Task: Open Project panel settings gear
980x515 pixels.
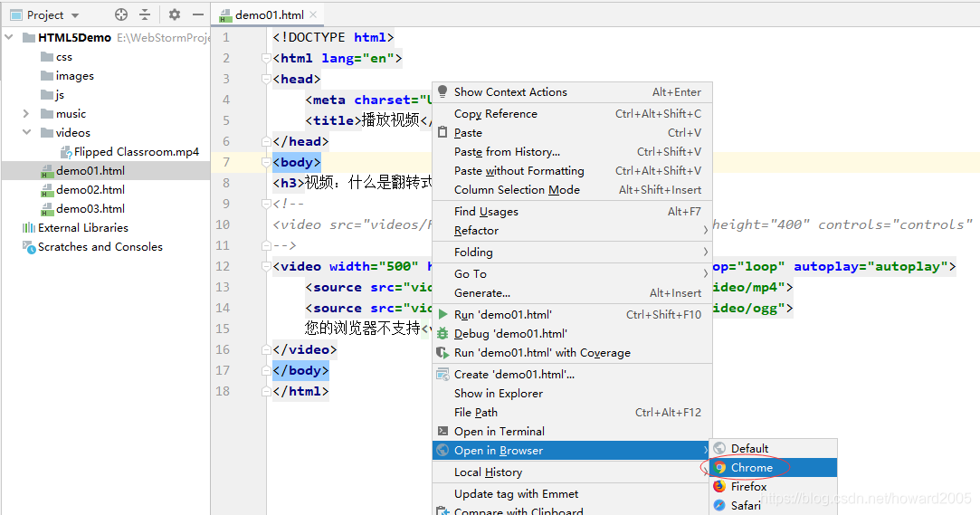Action: click(175, 14)
